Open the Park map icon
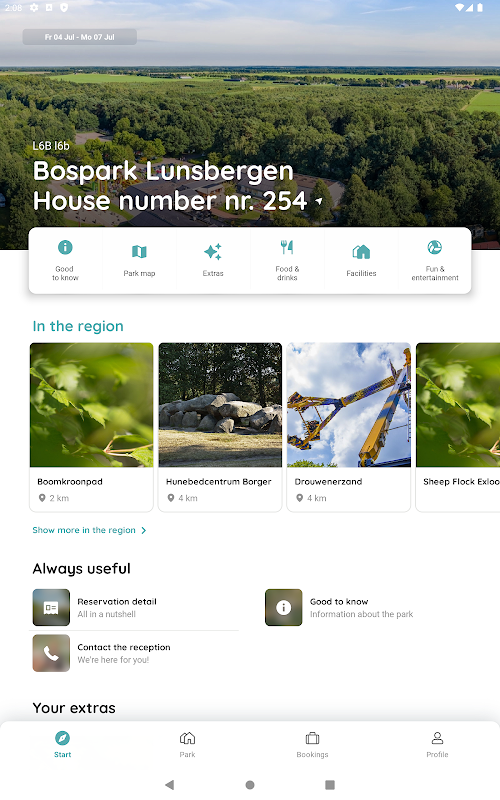 tap(139, 252)
